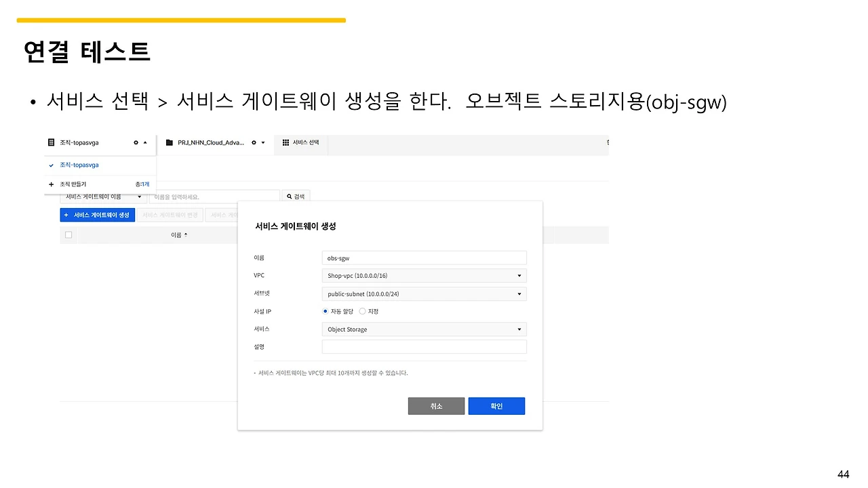Image resolution: width=868 pixels, height=488 pixels.
Task: Focus the 이름을 입력하세요 search field
Action: pyautogui.click(x=214, y=197)
